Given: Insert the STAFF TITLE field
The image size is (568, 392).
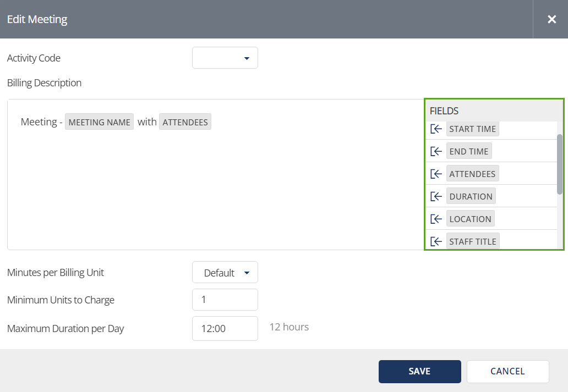Looking at the screenshot, I should click(x=435, y=241).
